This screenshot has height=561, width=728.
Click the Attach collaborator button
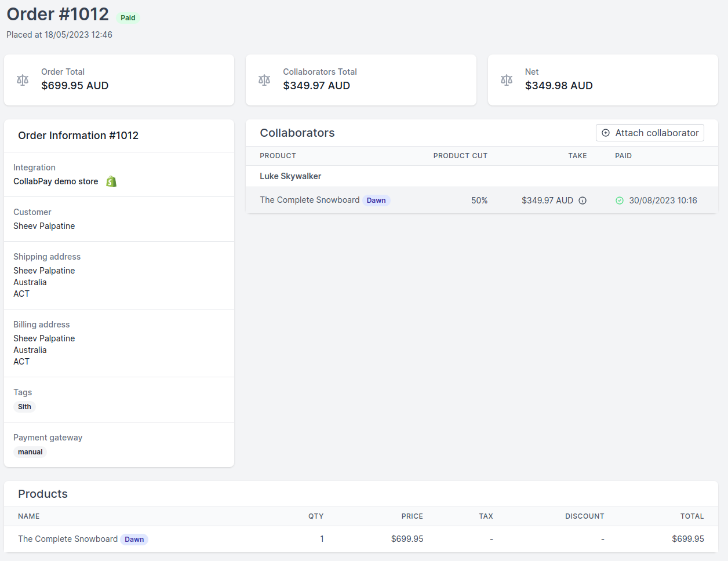[650, 133]
